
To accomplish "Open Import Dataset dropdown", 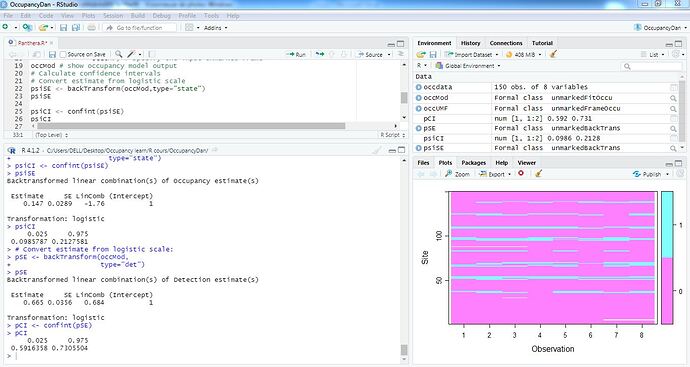I will pos(471,54).
